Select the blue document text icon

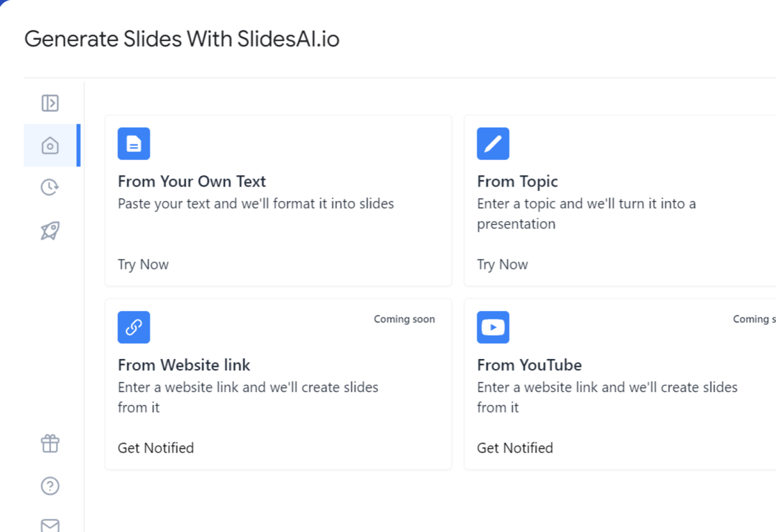click(x=134, y=144)
